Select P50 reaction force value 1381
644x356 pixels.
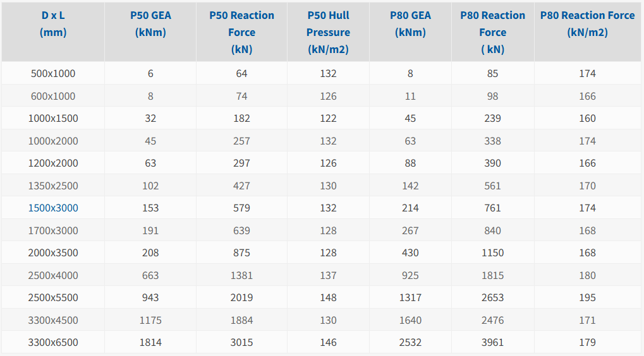point(241,275)
